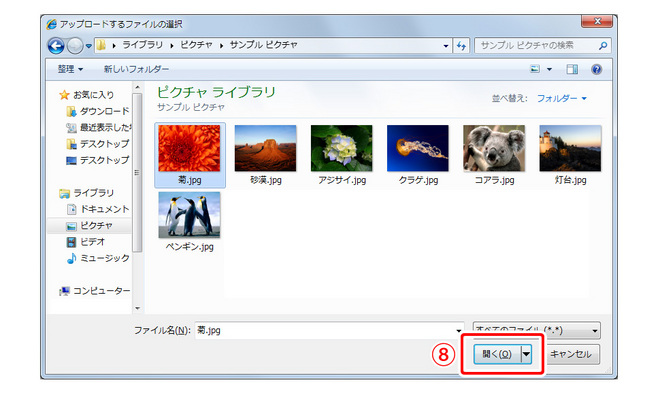Open help with the question mark icon
The height and width of the screenshot is (393, 660).
pyautogui.click(x=596, y=69)
